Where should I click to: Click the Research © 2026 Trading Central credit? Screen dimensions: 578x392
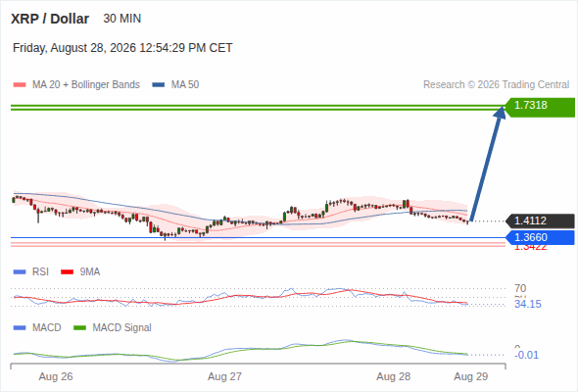pos(496,85)
